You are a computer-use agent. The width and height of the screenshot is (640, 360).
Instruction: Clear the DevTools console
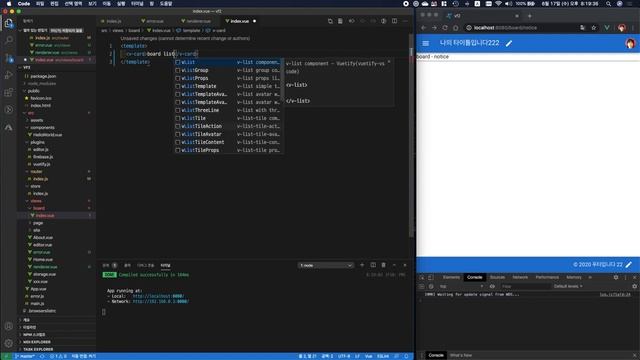(x=431, y=286)
